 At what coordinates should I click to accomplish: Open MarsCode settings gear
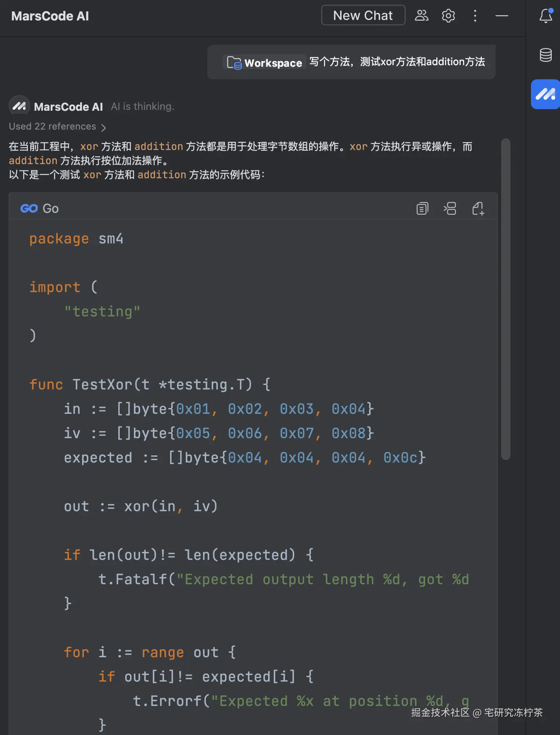448,15
